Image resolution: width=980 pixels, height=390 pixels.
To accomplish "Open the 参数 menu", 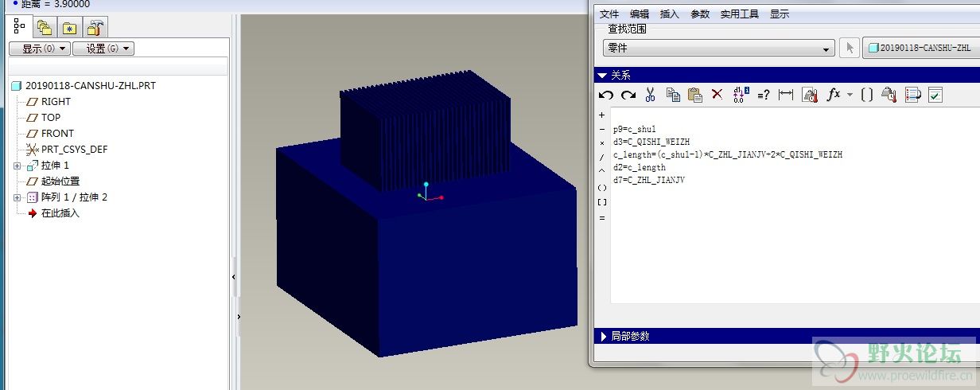I will coord(700,14).
